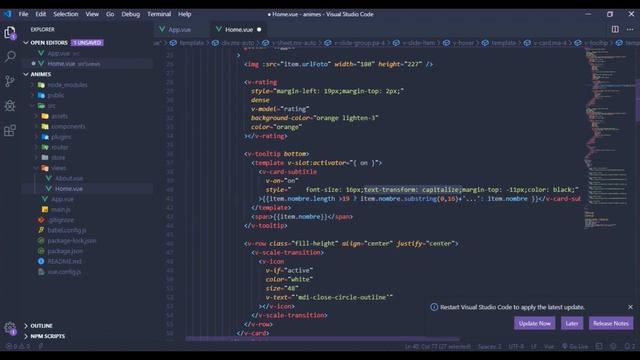Open README.md in the file tree

tap(64, 261)
